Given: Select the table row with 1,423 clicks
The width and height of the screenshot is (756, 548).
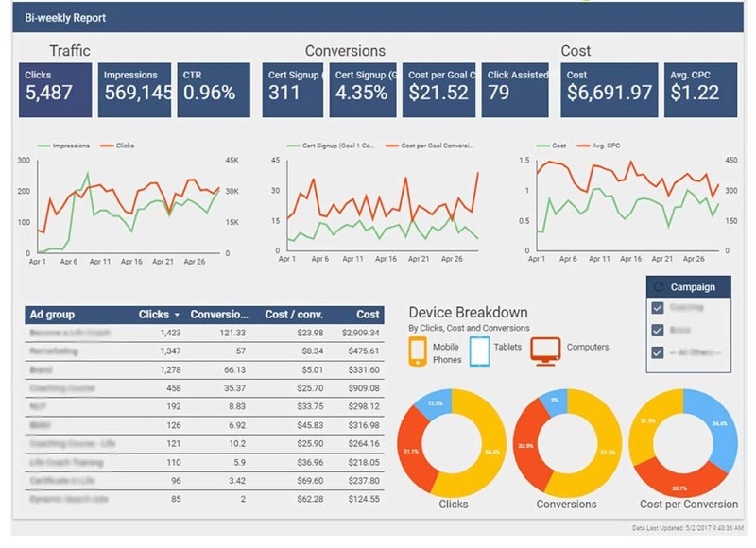Looking at the screenshot, I should (204, 333).
